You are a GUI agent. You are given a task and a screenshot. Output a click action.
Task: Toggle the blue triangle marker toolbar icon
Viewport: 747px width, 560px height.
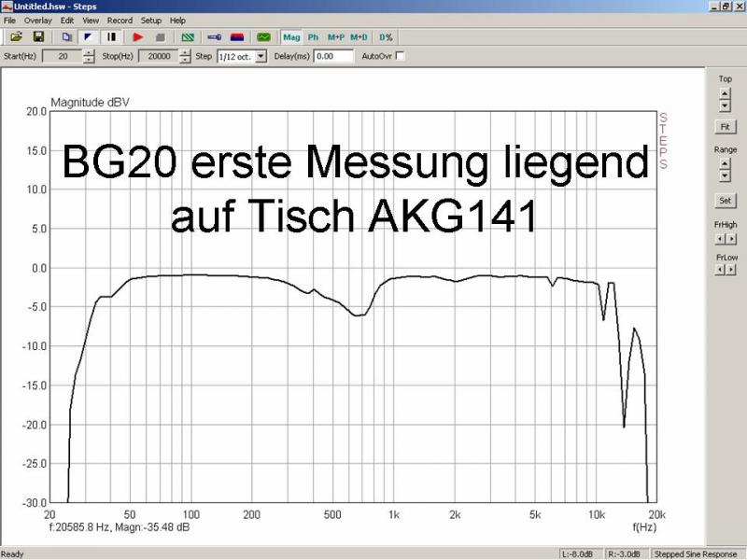tap(88, 37)
